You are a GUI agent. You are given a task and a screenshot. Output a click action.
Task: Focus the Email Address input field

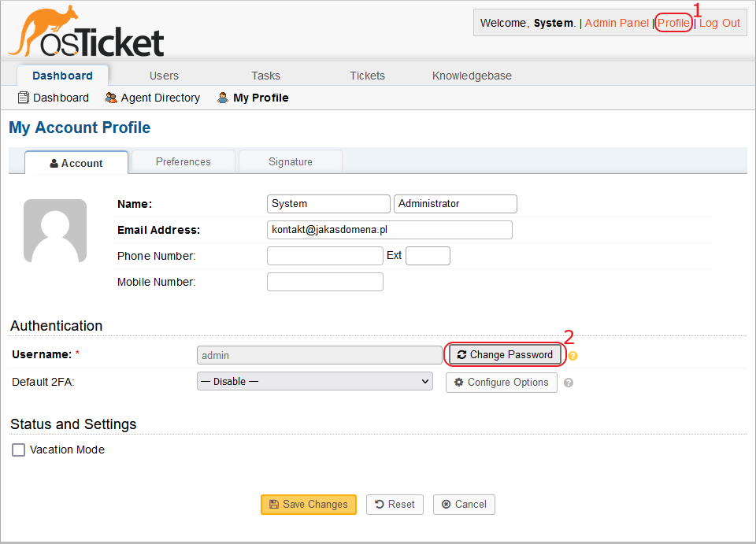390,230
